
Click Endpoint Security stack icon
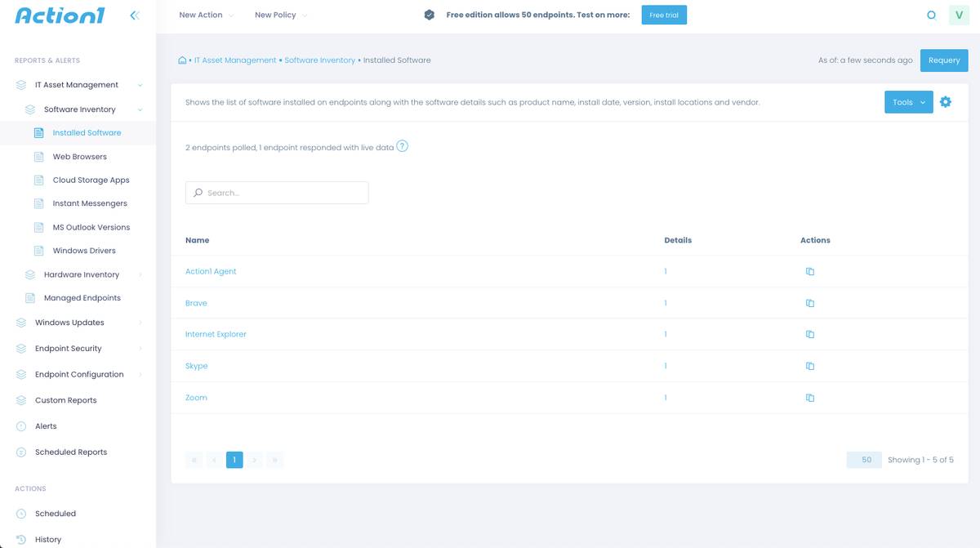pos(21,349)
